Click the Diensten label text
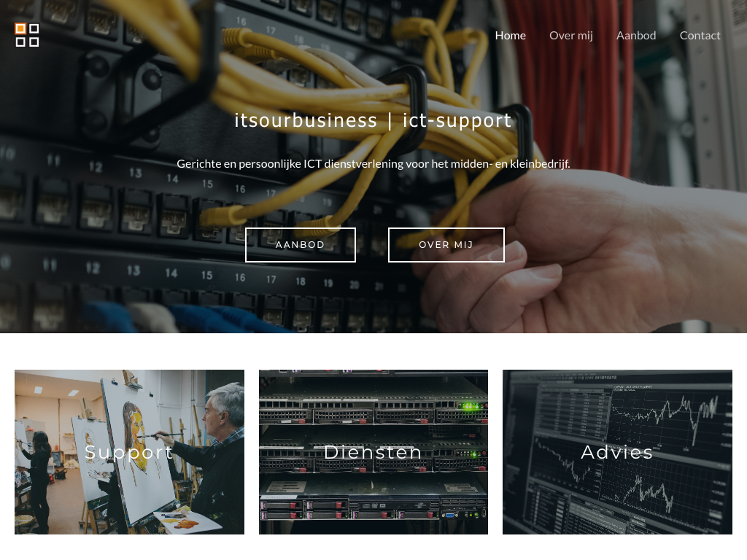Viewport: 747px width, 560px height. [373, 452]
